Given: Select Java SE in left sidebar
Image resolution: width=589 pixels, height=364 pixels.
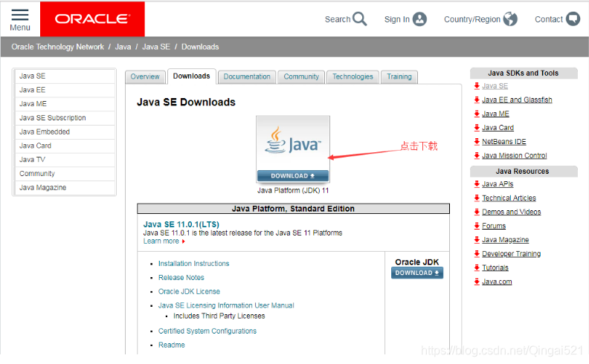Looking at the screenshot, I should tap(65, 77).
